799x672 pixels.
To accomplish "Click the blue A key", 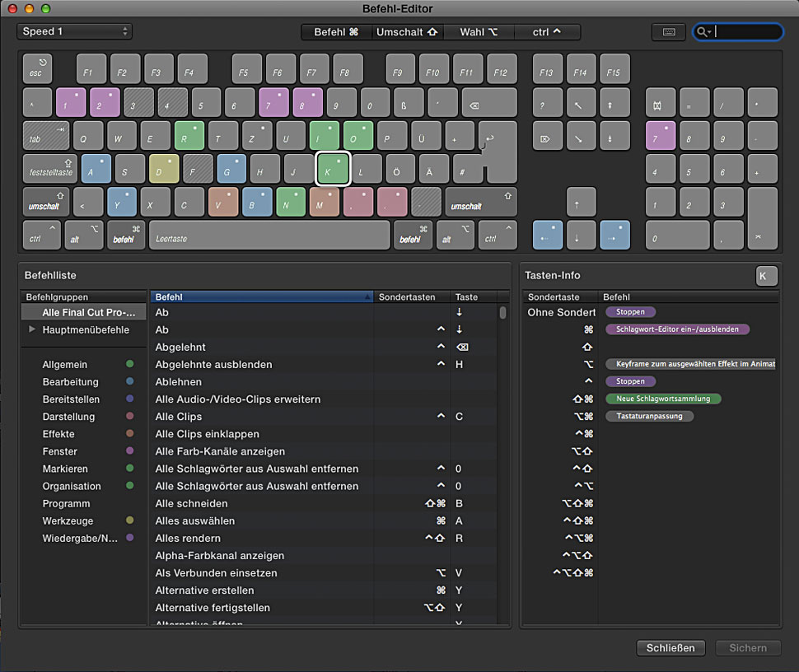I will tap(96, 169).
